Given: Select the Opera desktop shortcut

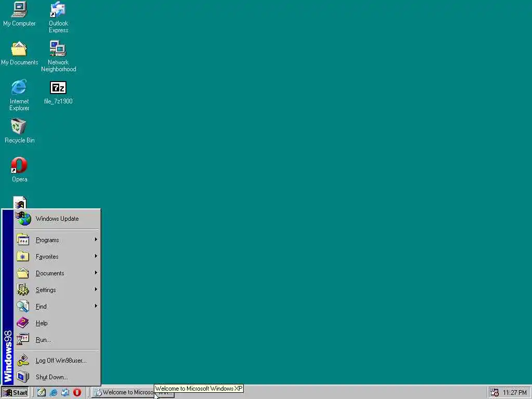Looking at the screenshot, I should point(19,170).
